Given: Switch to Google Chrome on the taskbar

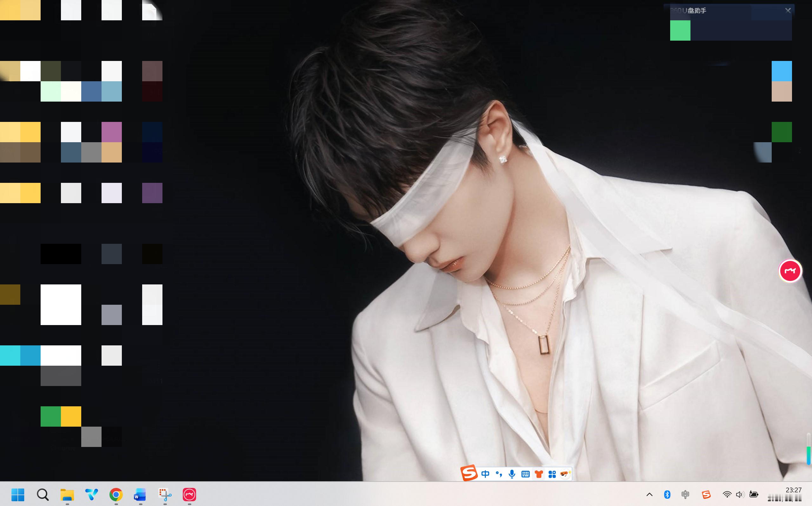Looking at the screenshot, I should coord(116,494).
